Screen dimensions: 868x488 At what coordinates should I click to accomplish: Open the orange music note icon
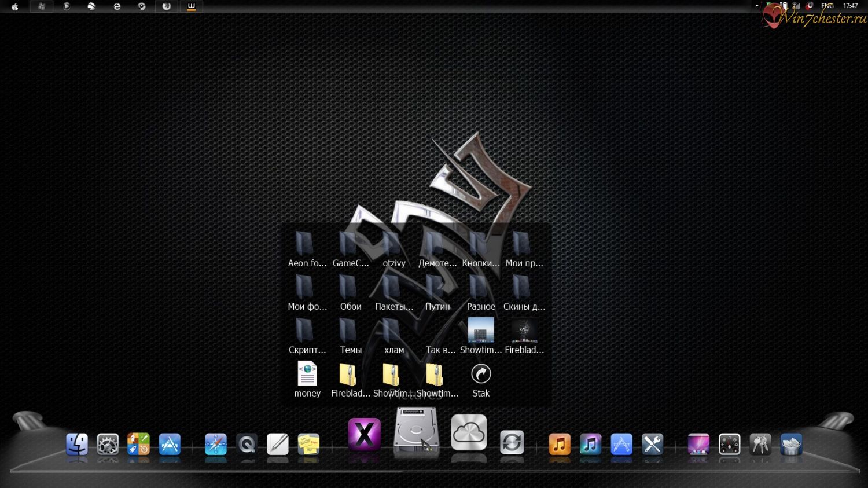560,445
